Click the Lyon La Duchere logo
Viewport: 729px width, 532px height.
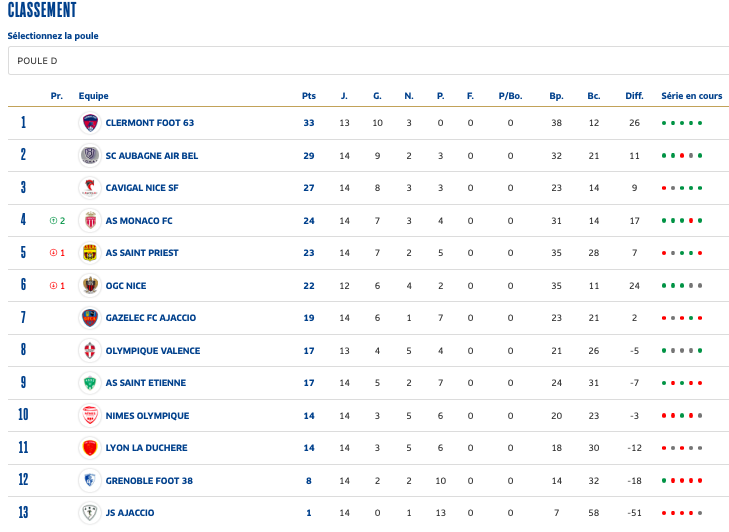tap(90, 448)
